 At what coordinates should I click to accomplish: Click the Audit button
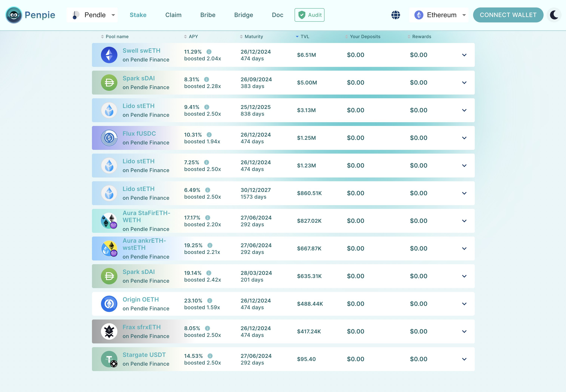310,15
